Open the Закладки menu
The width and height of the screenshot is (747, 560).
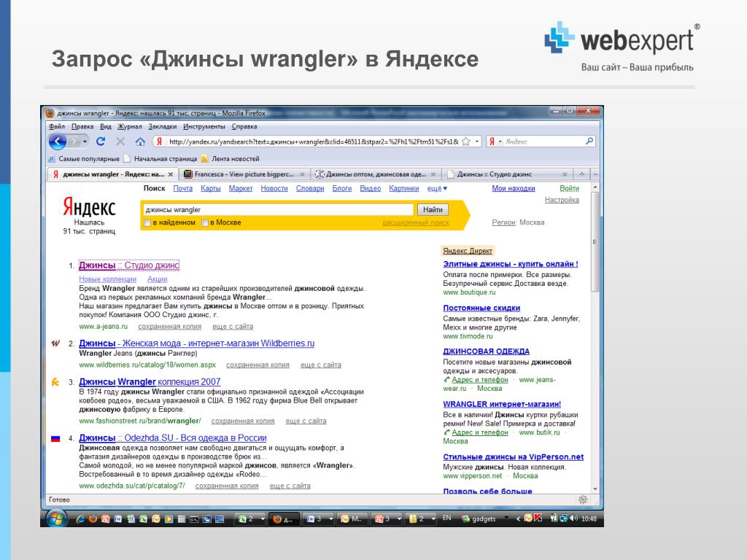pos(163,127)
